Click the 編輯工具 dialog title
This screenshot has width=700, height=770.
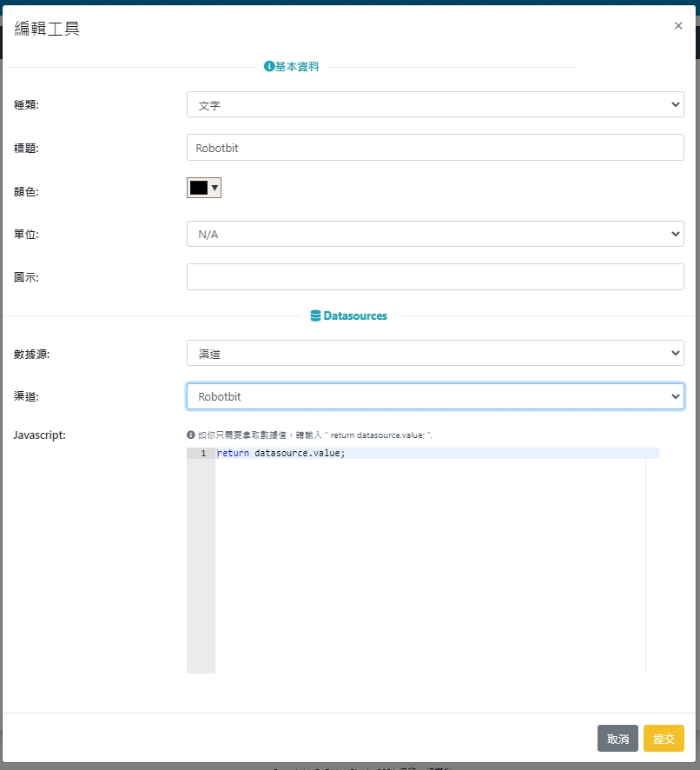click(47, 29)
